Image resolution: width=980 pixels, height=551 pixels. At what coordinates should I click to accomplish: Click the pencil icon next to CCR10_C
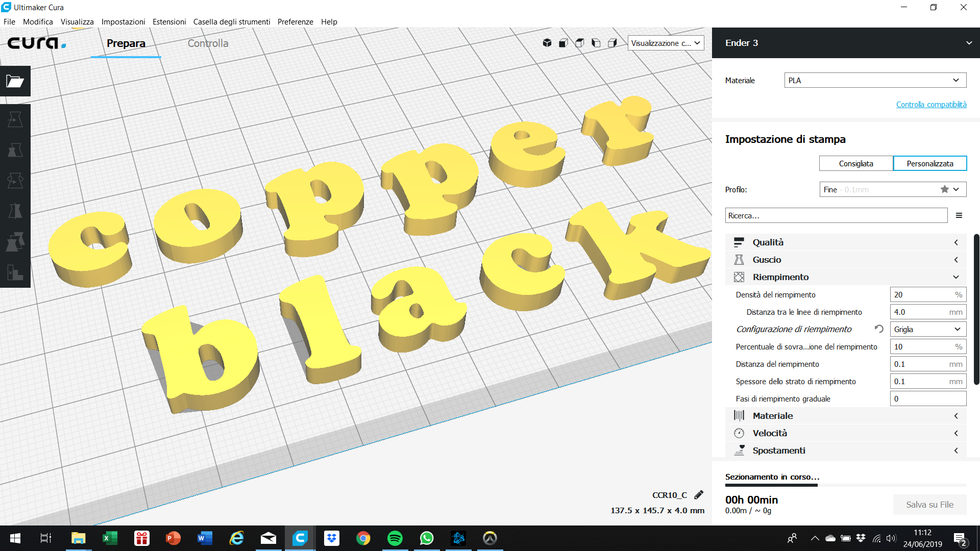tap(699, 494)
